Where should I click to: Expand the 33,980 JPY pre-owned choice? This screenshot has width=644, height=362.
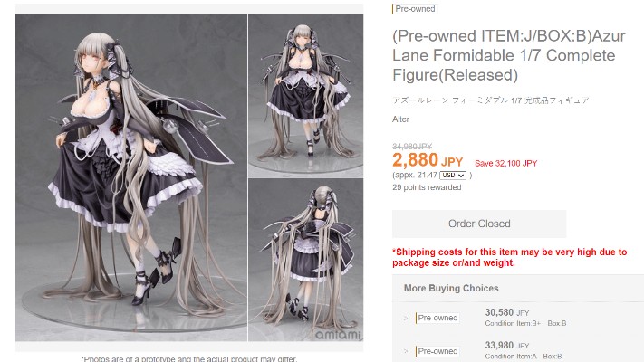(x=406, y=351)
